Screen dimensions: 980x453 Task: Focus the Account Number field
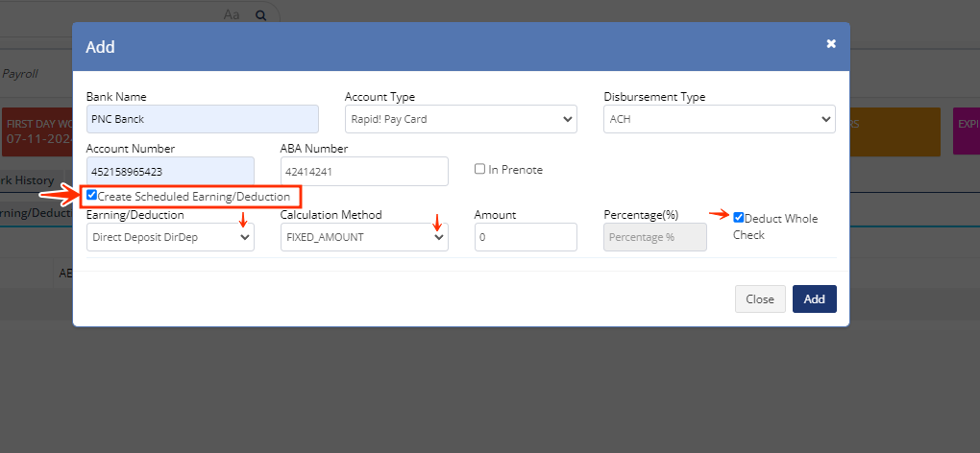tap(170, 171)
